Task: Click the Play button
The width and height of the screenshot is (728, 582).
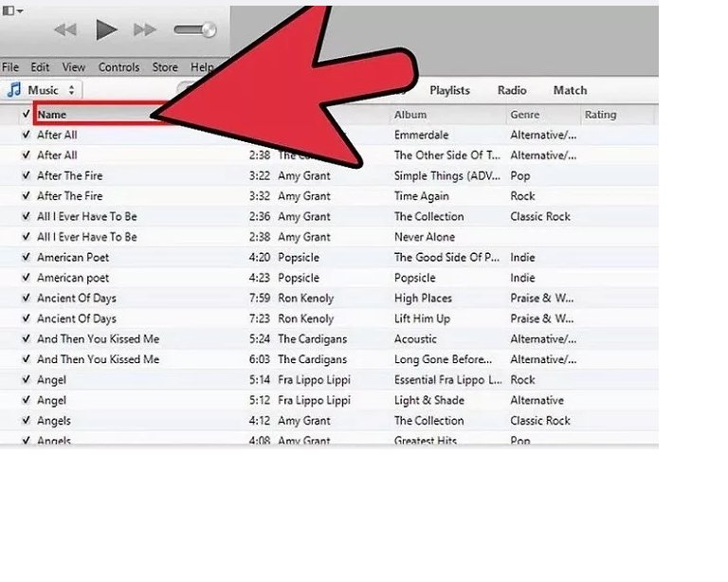Action: point(106,30)
